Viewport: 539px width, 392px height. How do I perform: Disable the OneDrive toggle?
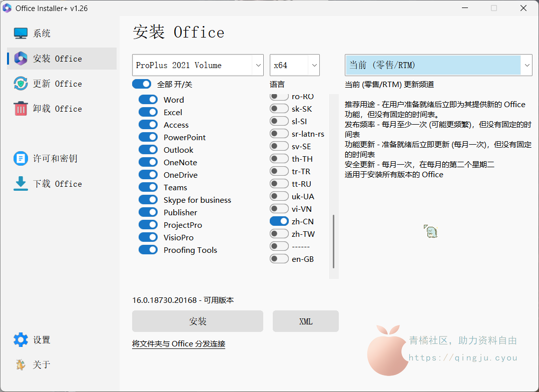148,175
